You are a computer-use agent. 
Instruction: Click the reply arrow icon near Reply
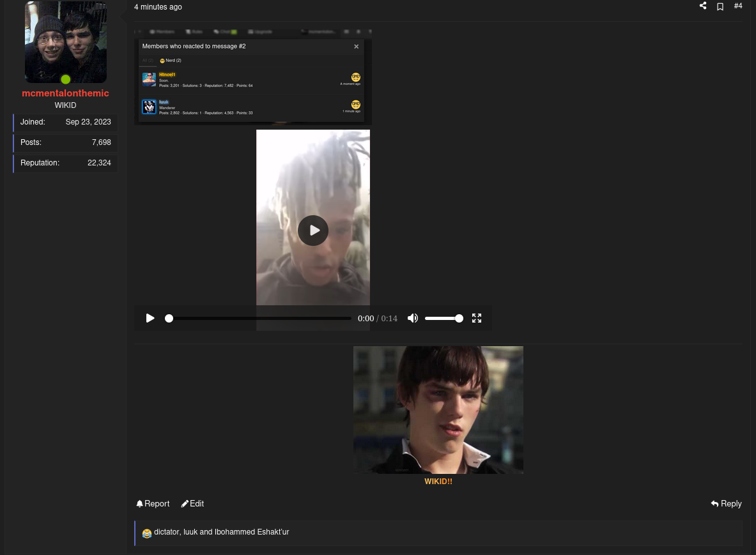tap(714, 504)
